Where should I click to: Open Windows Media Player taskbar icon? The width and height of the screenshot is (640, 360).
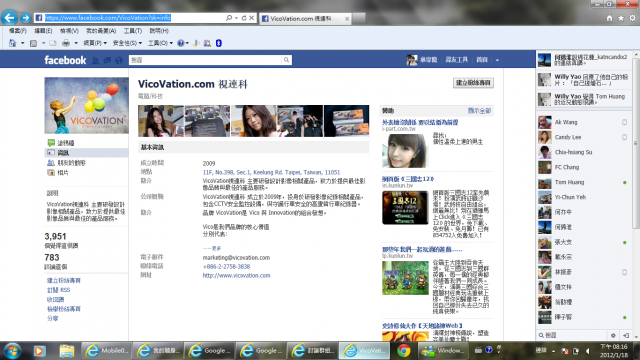40,351
